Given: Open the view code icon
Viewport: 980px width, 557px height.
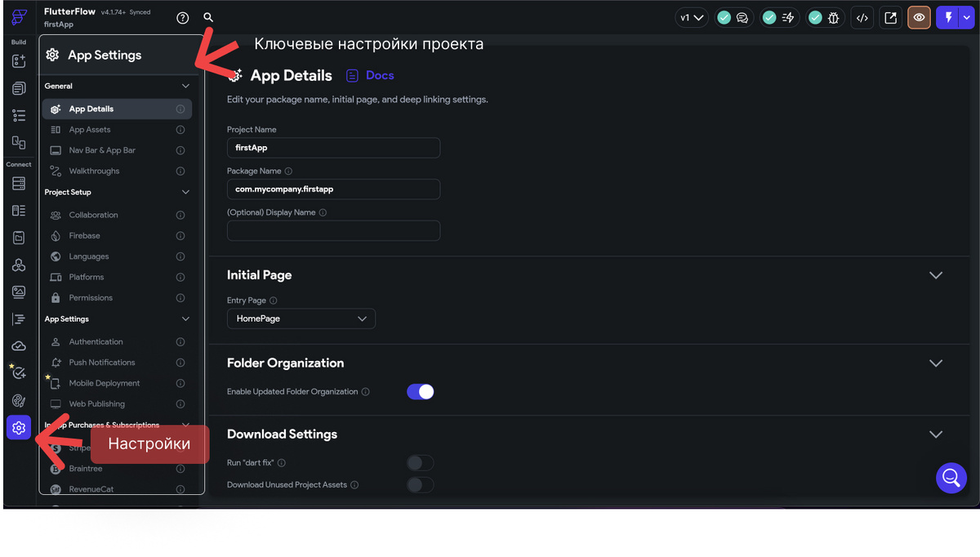Looking at the screenshot, I should coord(862,17).
